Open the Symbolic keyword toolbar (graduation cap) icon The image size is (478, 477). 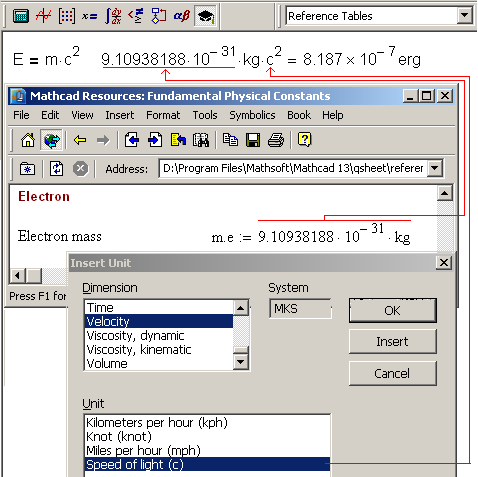tap(206, 16)
